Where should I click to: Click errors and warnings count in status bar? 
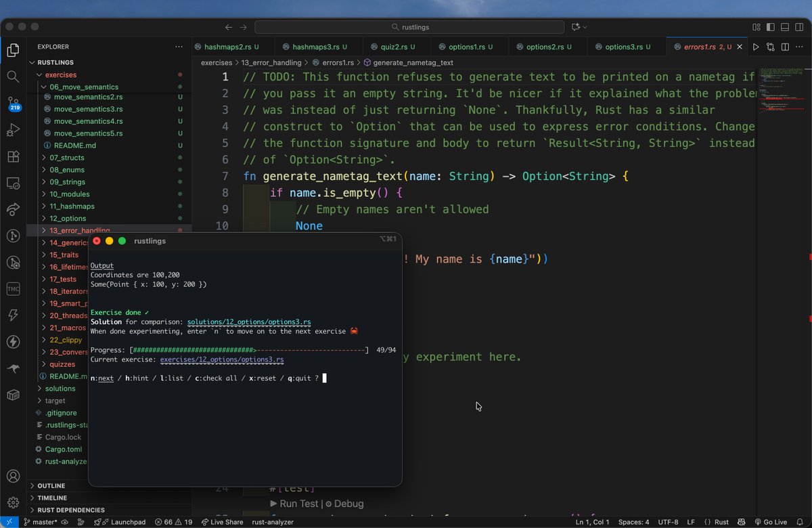174,522
